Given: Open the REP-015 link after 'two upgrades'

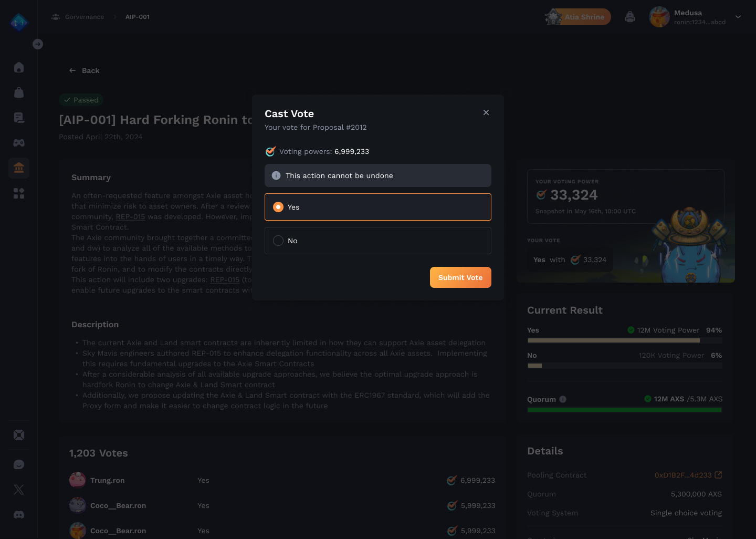Looking at the screenshot, I should [225, 279].
